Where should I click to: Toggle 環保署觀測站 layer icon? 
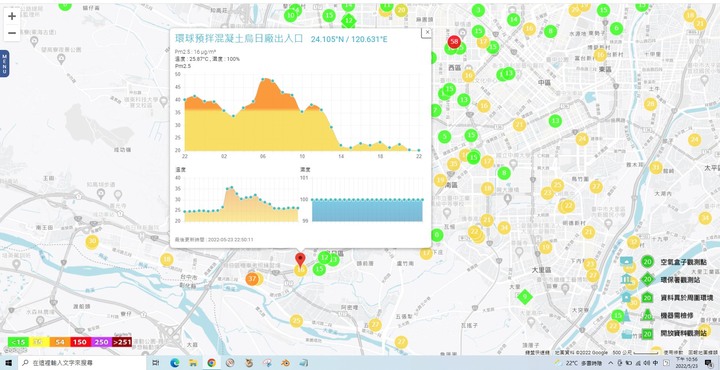626,280
